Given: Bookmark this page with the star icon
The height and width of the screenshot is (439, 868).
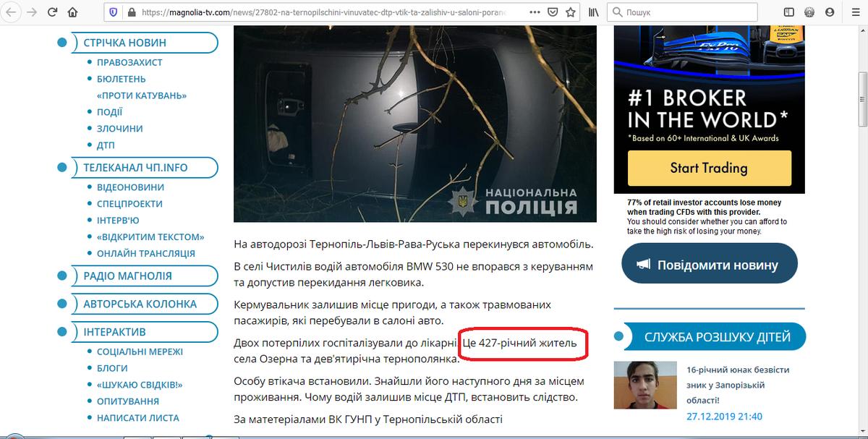Looking at the screenshot, I should tap(571, 12).
